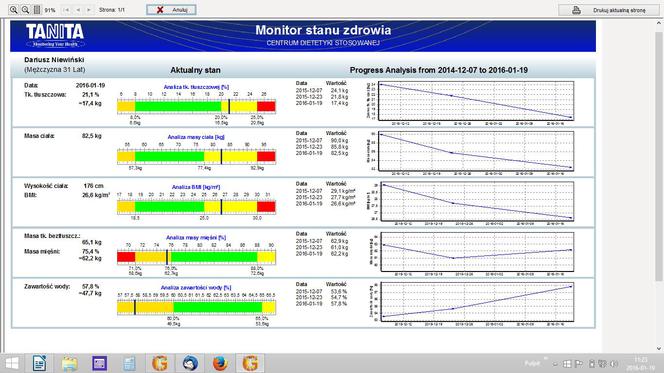
Task: Go to the next page arrow
Action: click(x=89, y=10)
